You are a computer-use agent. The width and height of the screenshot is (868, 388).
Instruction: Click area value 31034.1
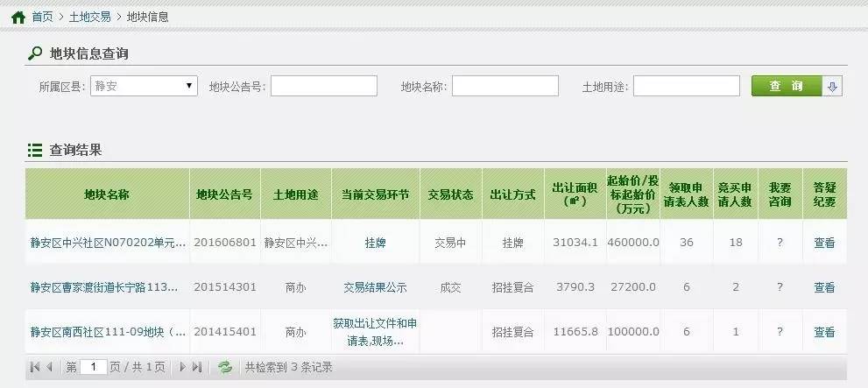(575, 243)
